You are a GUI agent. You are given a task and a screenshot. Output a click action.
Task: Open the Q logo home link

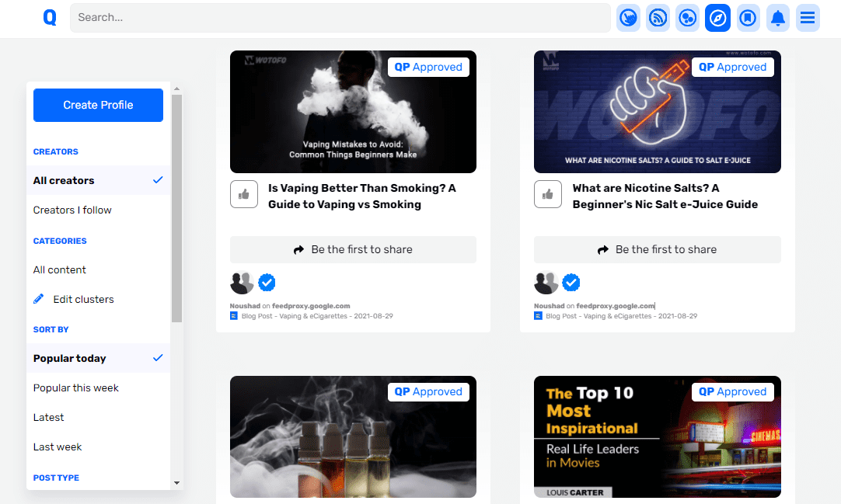tap(50, 18)
